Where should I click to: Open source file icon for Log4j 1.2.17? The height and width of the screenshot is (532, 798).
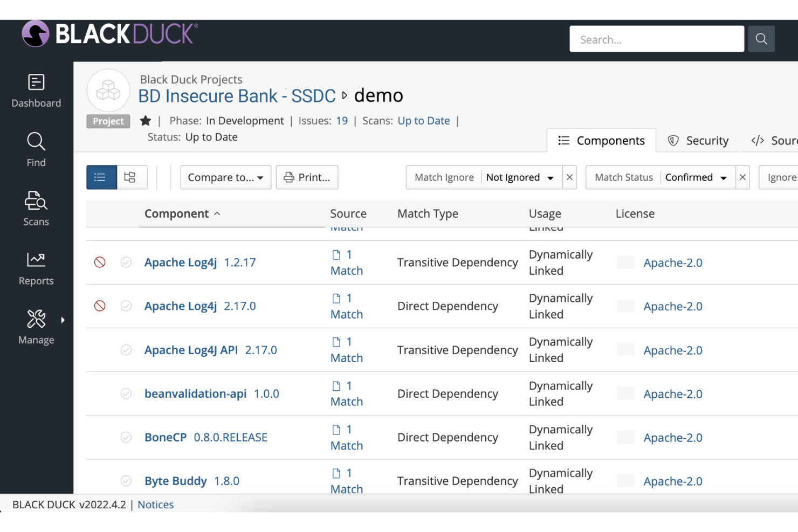pos(336,254)
